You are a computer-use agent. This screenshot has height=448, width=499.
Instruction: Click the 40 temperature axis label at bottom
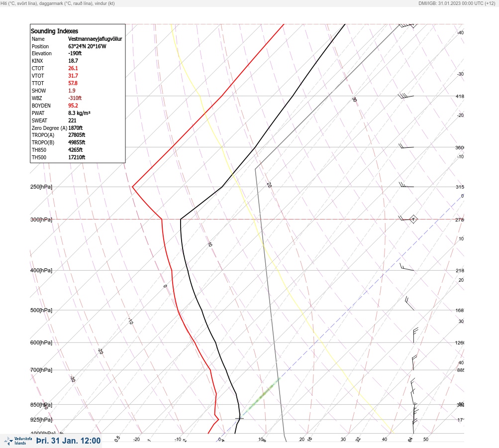click(385, 440)
